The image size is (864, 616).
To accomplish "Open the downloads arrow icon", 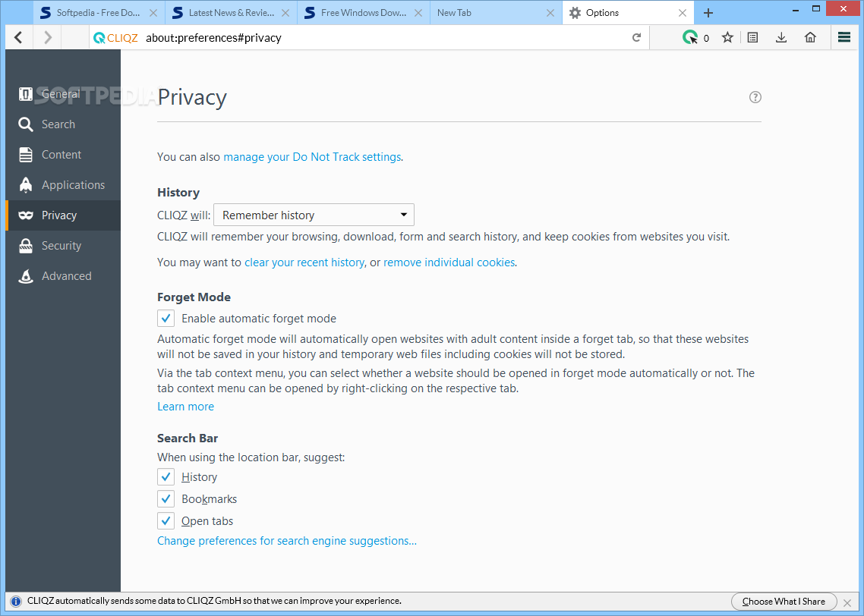I will [780, 37].
